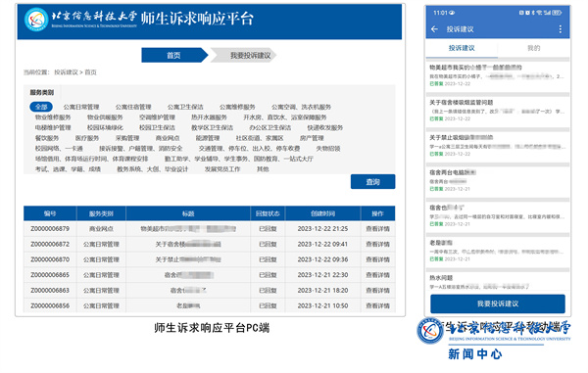Image resolution: width=588 pixels, height=373 pixels.
Task: Filter by the 采购管理 category
Action: (127, 138)
